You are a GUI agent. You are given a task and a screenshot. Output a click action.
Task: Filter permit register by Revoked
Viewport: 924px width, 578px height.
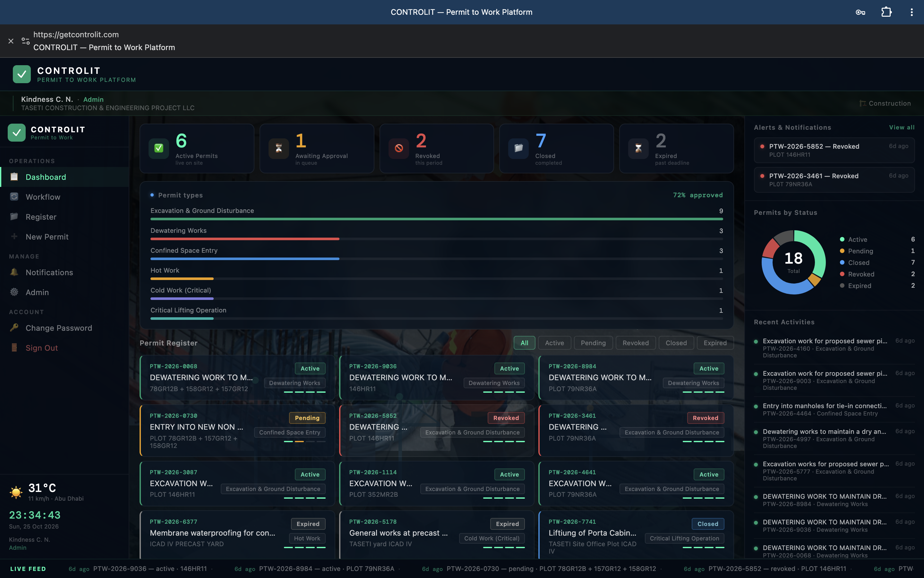pyautogui.click(x=636, y=343)
